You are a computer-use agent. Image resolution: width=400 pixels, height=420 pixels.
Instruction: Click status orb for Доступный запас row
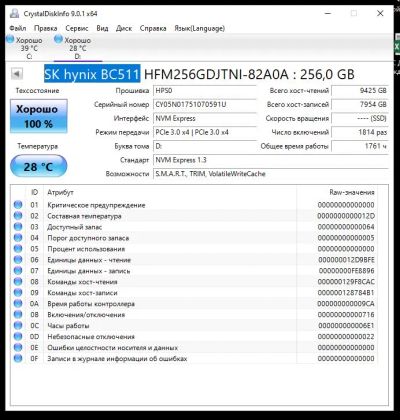18,227
